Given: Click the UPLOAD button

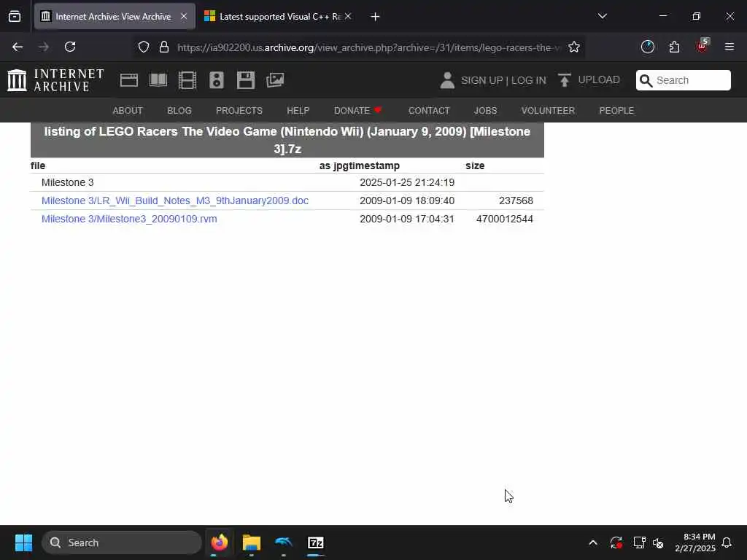Looking at the screenshot, I should (589, 80).
